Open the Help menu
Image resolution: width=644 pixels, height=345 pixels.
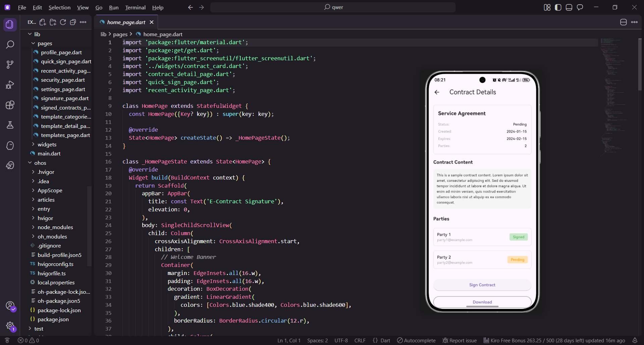[x=158, y=7]
